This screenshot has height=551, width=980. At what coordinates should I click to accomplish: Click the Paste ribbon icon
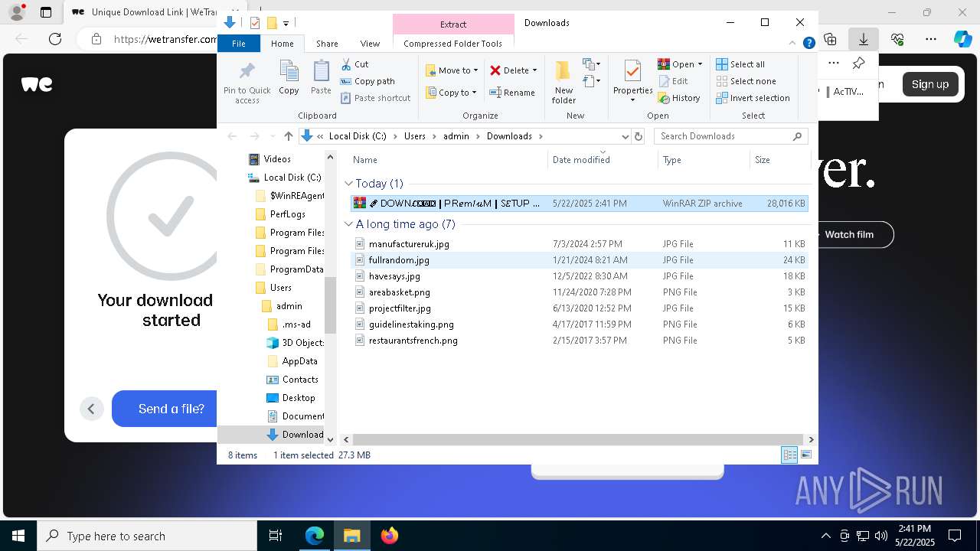tap(321, 78)
